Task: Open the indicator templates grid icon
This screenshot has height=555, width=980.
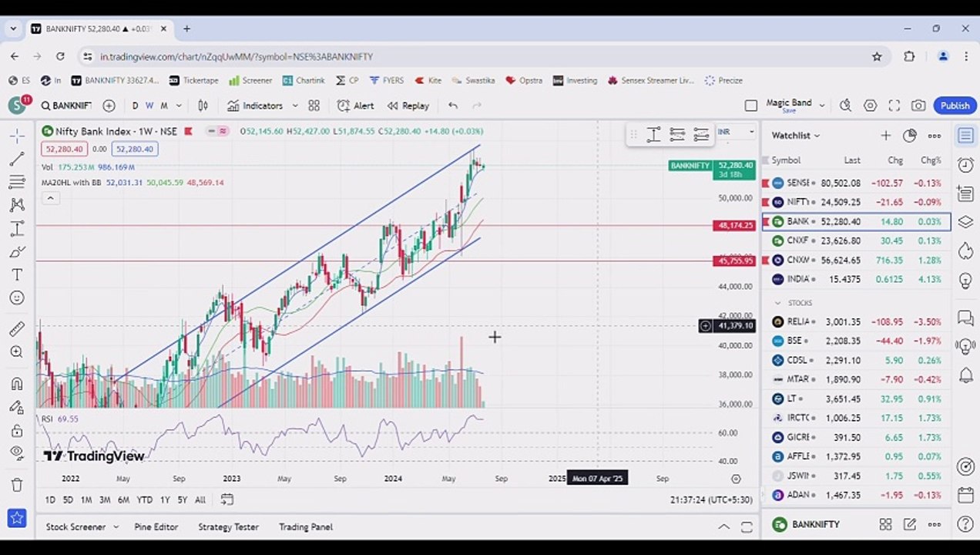Action: [x=314, y=106]
